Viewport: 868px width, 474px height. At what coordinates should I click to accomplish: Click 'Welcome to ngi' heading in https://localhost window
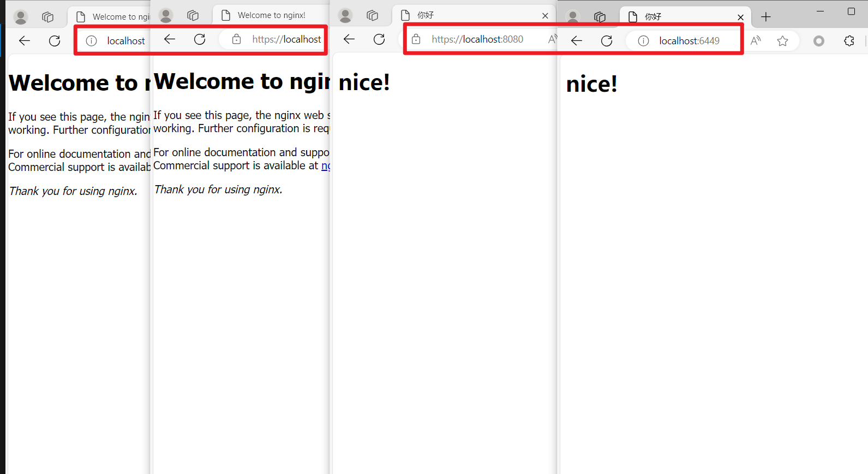pyautogui.click(x=242, y=81)
